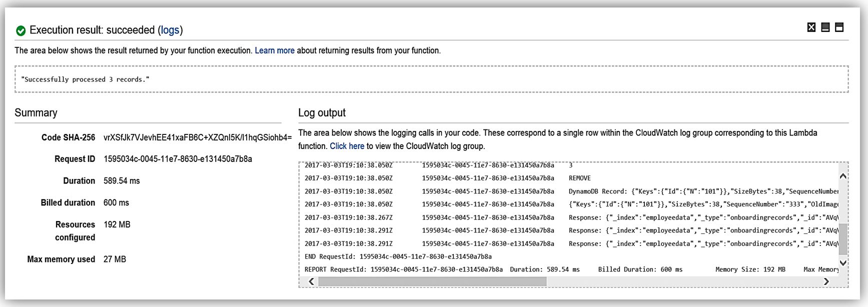Click the 'Successfully processed 3 records.' result text
868x307 pixels.
85,79
